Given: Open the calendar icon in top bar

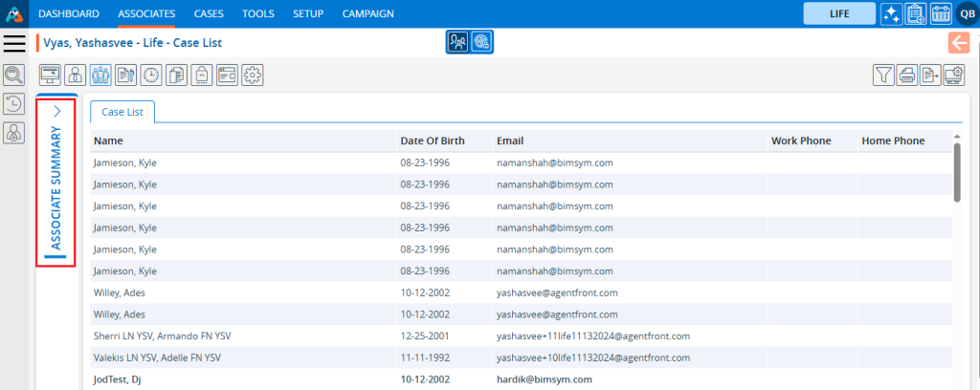Looking at the screenshot, I should 940,13.
